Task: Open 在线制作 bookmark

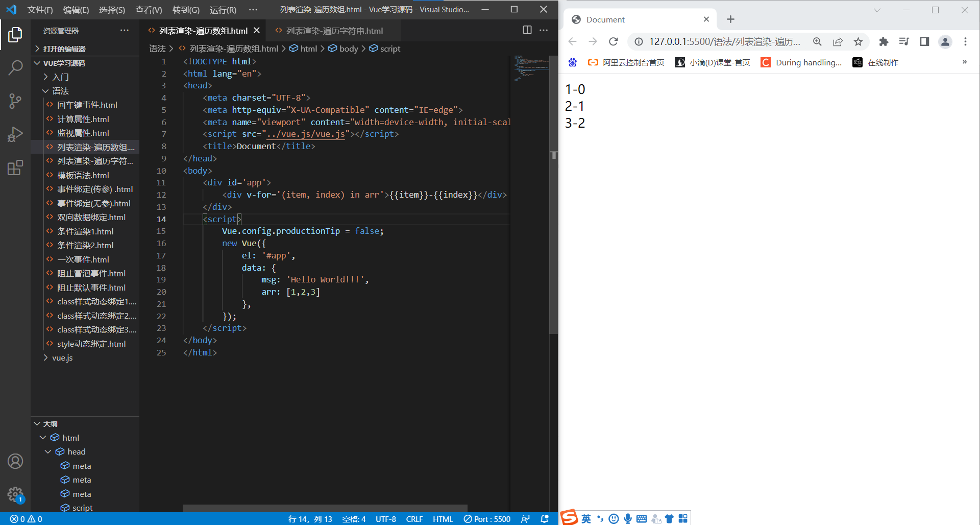Action: tap(876, 62)
